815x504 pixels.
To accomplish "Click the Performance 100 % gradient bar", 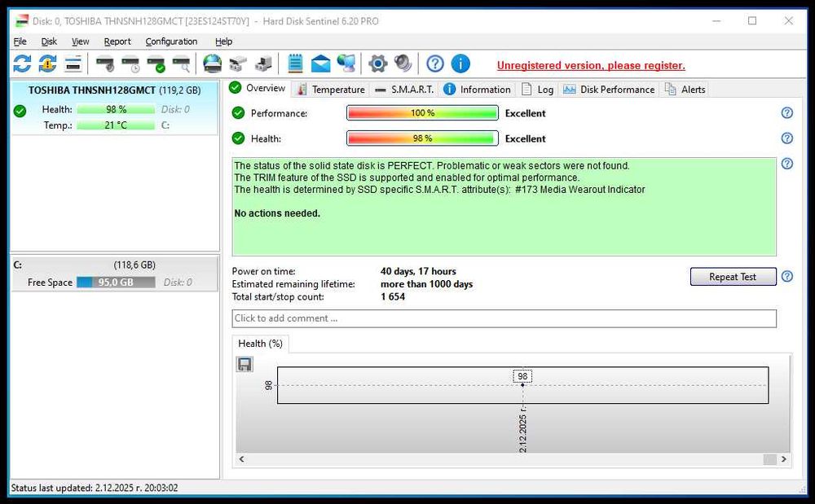I will [422, 112].
